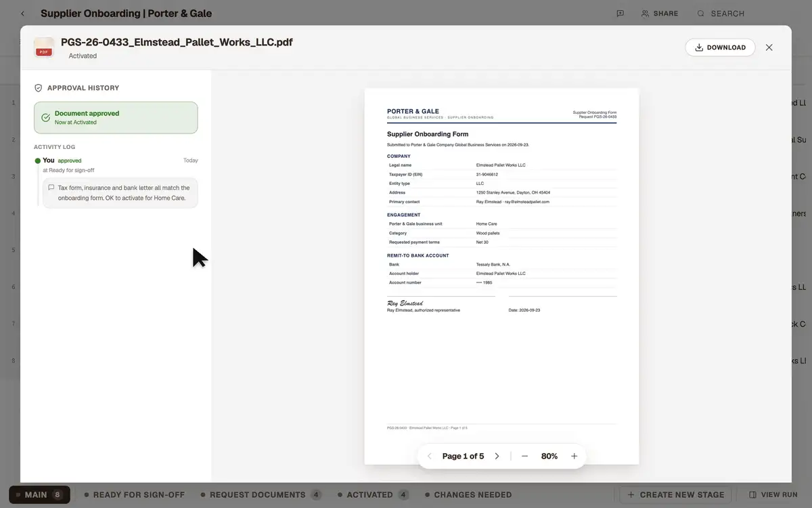Click the green dot beside 'You approved'
Image resolution: width=812 pixels, height=508 pixels.
[38, 161]
